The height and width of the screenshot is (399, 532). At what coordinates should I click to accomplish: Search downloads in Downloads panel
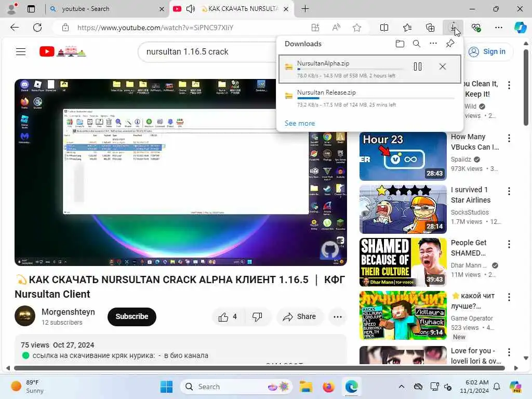[x=417, y=44]
